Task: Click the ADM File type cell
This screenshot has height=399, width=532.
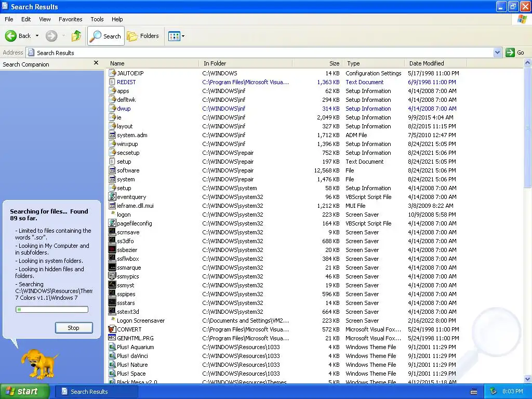Action: point(356,135)
